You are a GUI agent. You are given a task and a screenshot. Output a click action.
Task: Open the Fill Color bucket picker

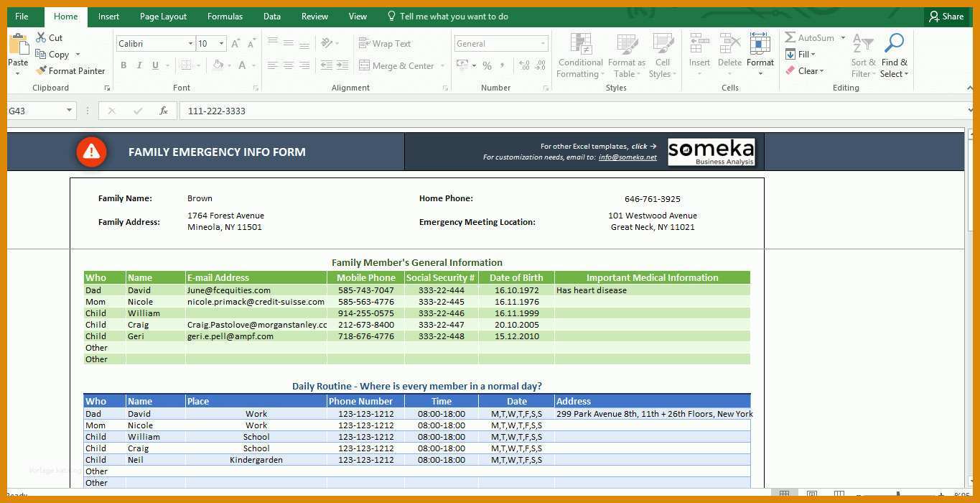(218, 65)
